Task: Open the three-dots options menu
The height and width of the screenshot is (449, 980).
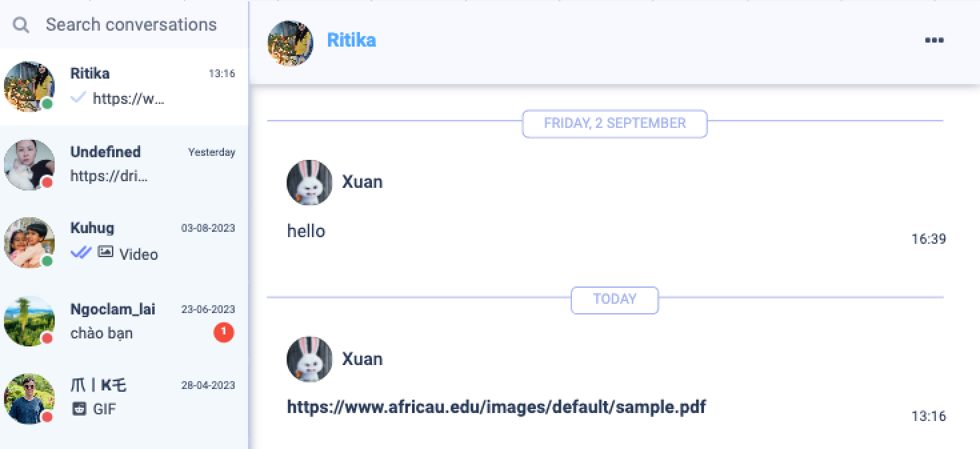Action: tap(934, 40)
